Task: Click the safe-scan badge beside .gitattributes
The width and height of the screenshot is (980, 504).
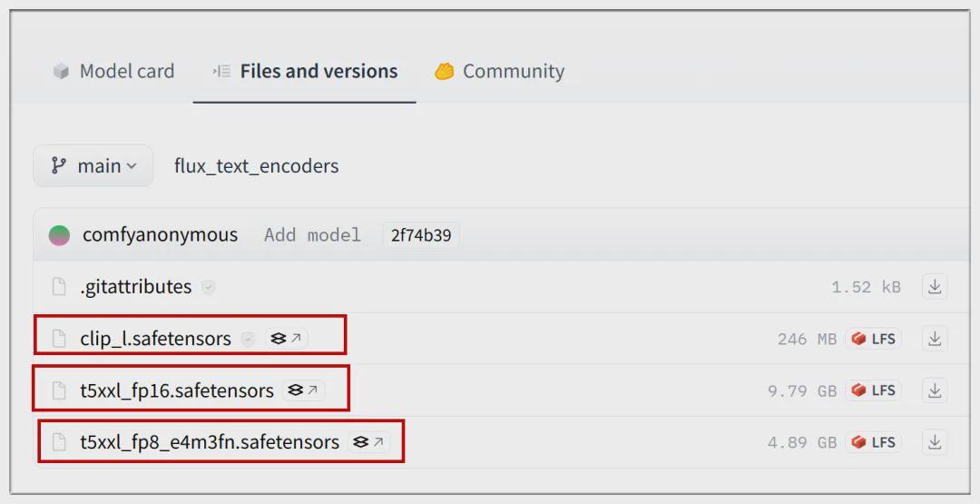Action: (209, 287)
